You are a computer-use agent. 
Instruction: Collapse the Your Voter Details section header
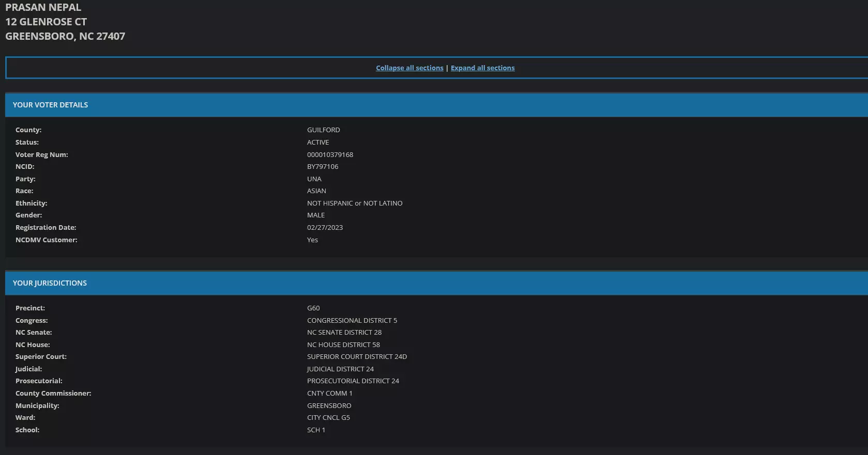pyautogui.click(x=436, y=105)
